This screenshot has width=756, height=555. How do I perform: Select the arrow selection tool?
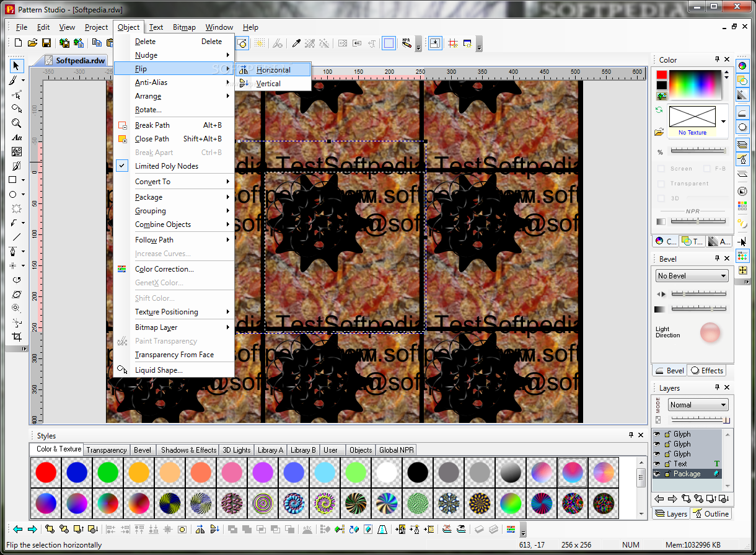[x=17, y=66]
